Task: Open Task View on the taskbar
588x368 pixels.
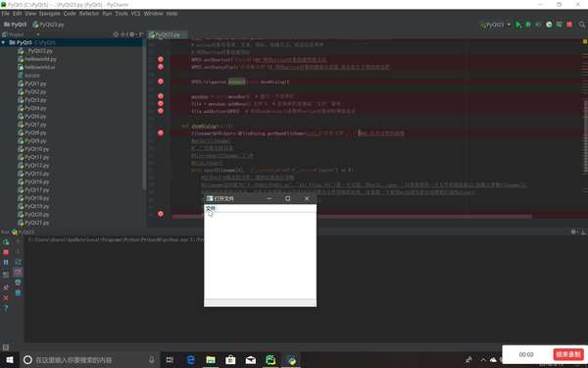Action: click(x=170, y=360)
